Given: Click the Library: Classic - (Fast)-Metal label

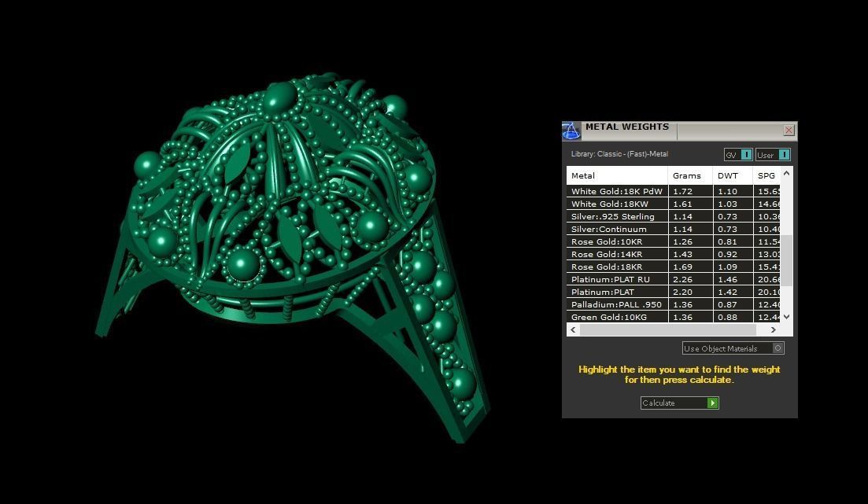Looking at the screenshot, I should [619, 154].
